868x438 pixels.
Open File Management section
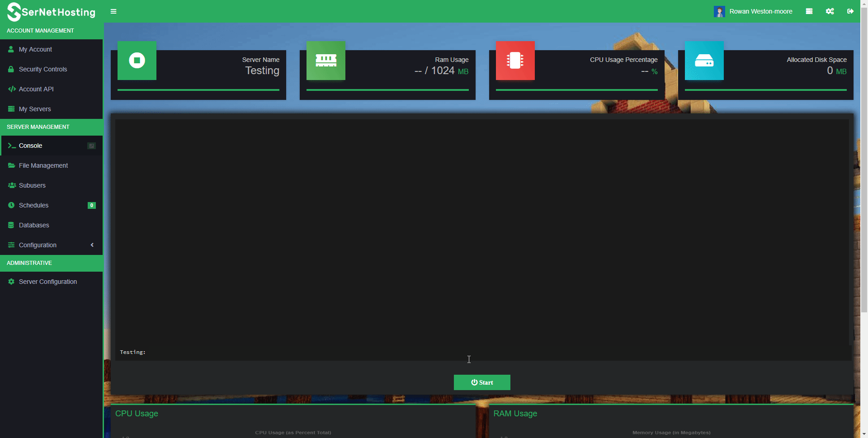click(43, 165)
